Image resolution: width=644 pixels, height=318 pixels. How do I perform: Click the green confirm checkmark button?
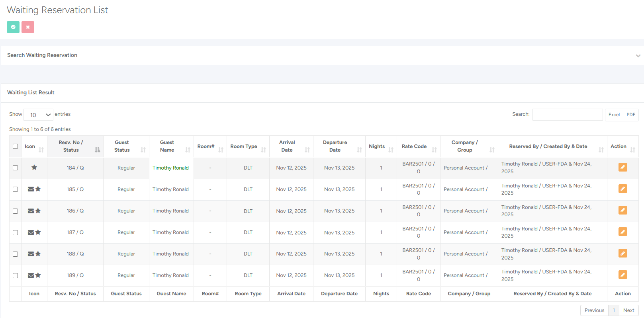click(13, 27)
